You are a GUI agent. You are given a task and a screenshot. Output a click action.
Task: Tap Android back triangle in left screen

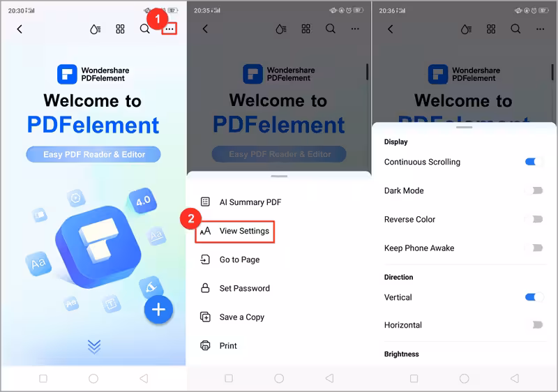(144, 379)
